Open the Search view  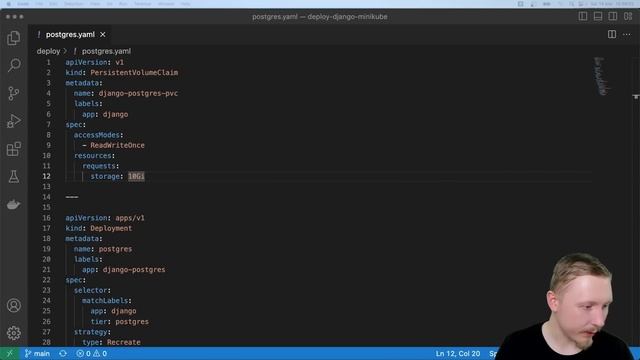click(13, 65)
